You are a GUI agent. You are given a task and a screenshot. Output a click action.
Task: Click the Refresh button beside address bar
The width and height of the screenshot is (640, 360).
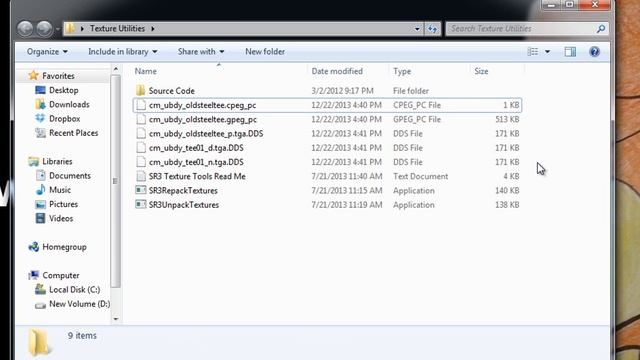coord(432,29)
